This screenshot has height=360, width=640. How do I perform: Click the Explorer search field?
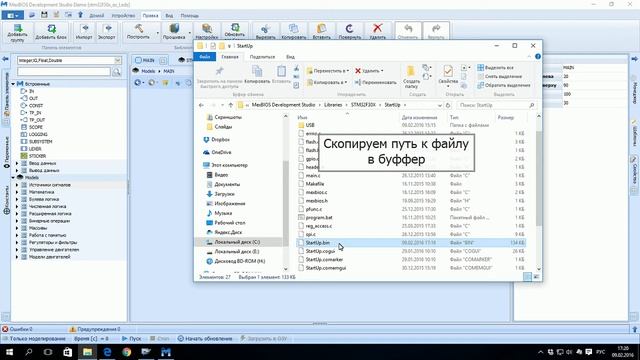(496, 105)
